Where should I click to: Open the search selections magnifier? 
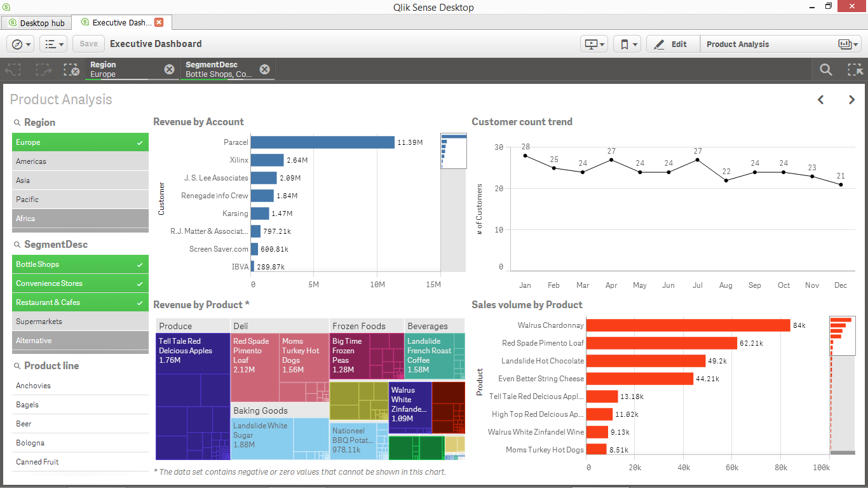825,70
